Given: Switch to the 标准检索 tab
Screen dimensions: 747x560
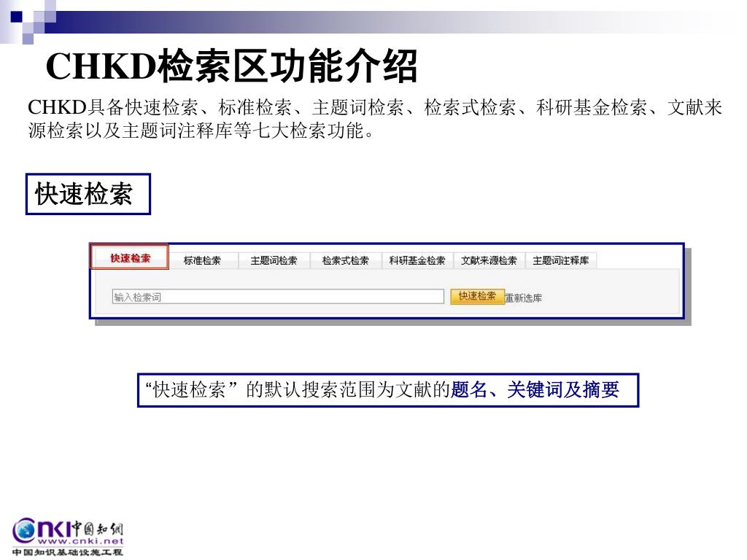Looking at the screenshot, I should coord(202,260).
